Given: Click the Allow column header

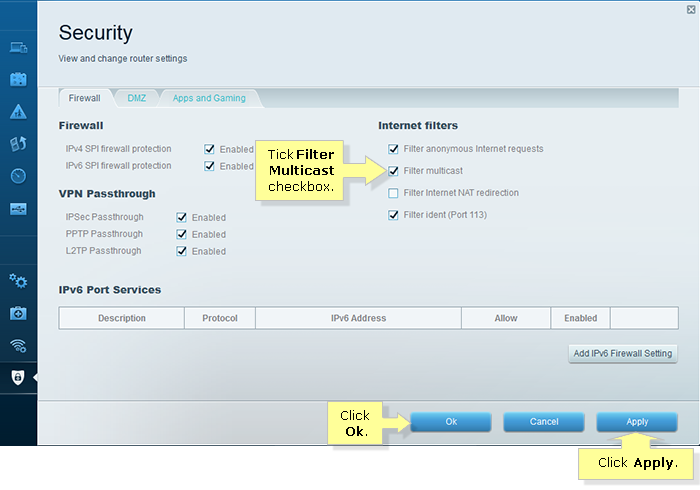Looking at the screenshot, I should pyautogui.click(x=506, y=318).
